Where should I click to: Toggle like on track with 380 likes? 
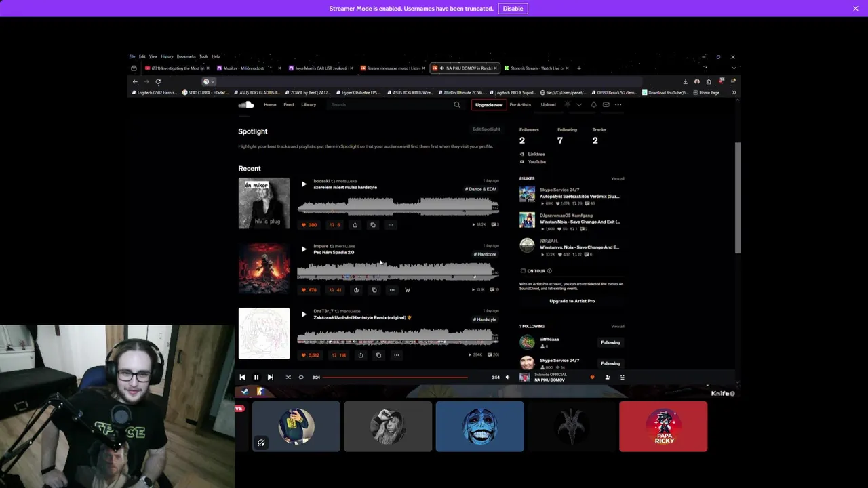point(309,225)
